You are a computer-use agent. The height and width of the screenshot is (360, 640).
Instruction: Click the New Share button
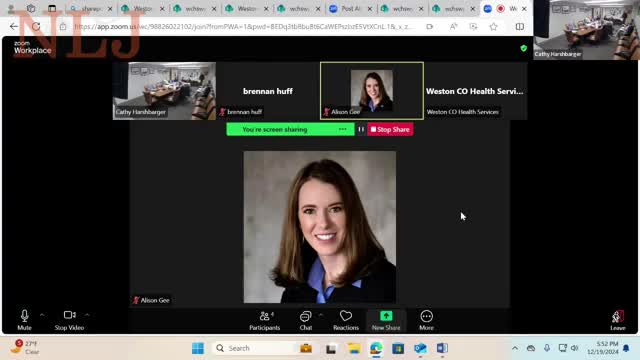(386, 320)
